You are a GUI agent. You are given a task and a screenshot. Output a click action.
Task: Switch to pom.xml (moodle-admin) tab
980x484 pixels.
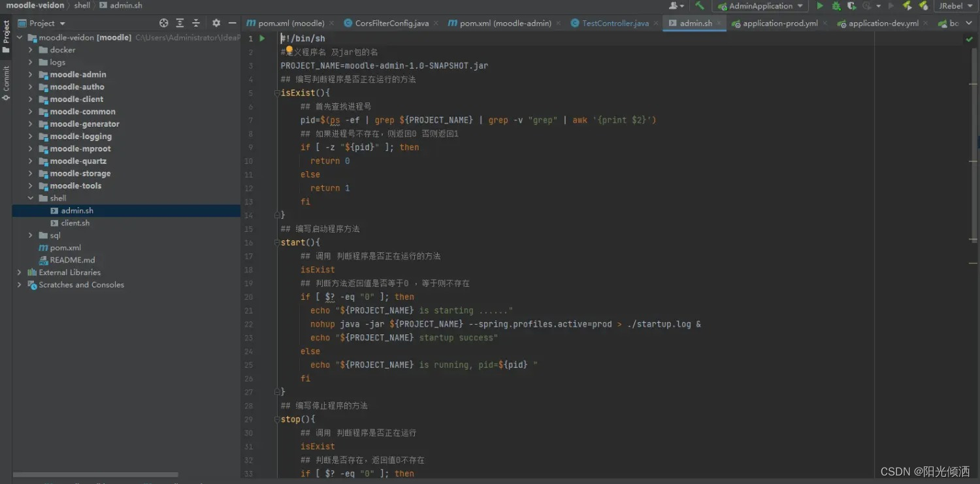(x=505, y=23)
